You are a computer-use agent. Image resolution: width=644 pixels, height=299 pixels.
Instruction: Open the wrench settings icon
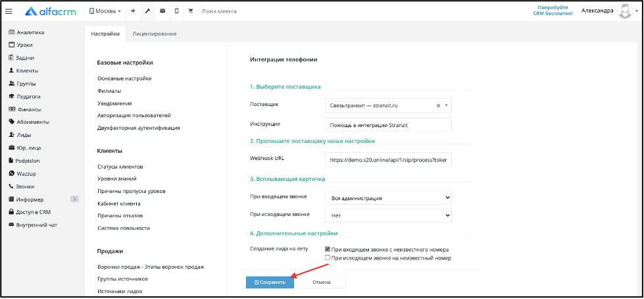pyautogui.click(x=147, y=11)
